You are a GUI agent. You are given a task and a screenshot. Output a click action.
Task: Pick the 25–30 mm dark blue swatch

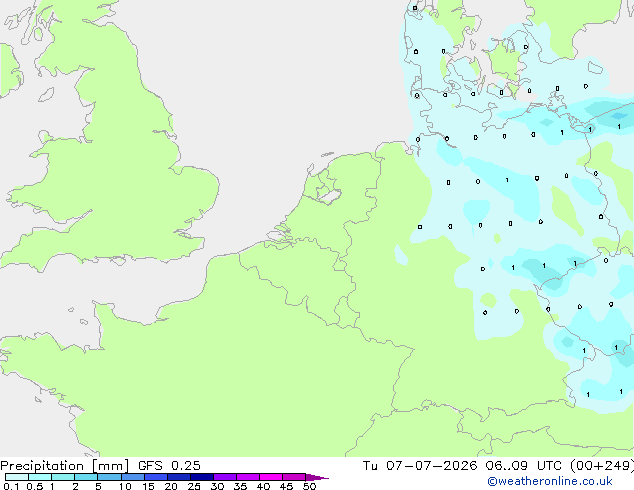(201, 477)
